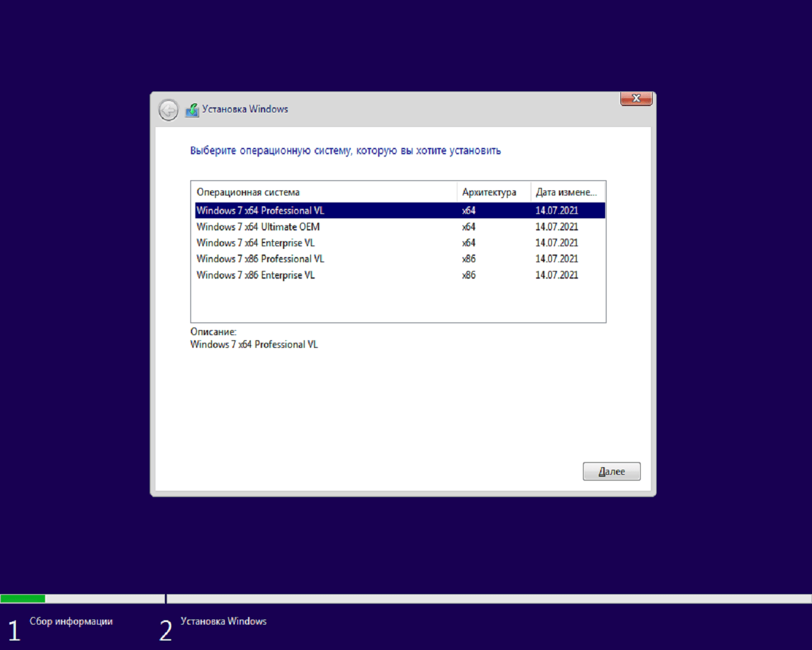Select "Windows 7 x86 Enterprise VL" edition

(x=255, y=275)
